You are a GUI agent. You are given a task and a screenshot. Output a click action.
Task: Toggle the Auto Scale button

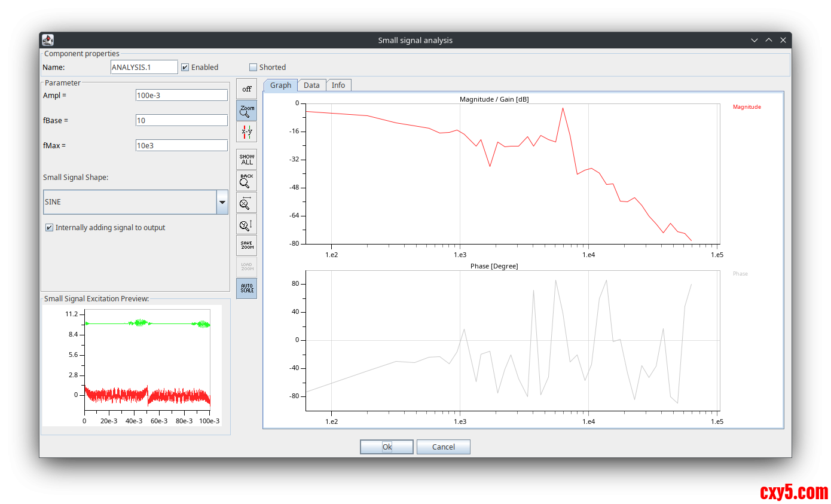coord(246,288)
